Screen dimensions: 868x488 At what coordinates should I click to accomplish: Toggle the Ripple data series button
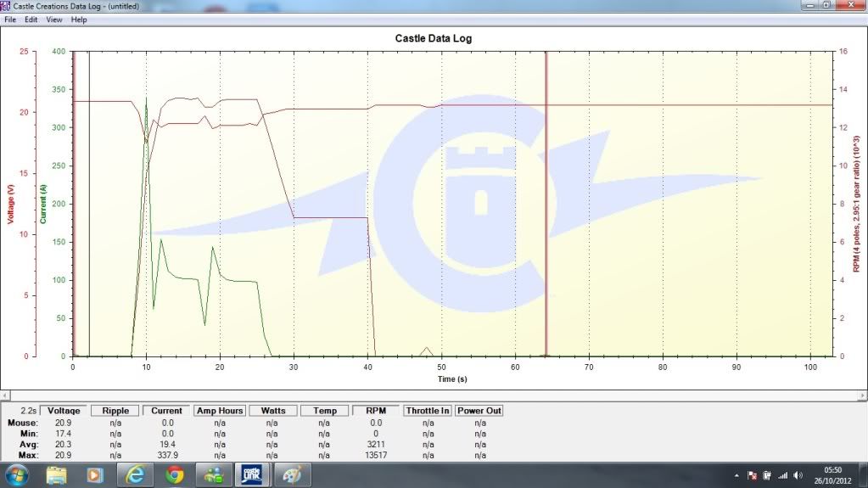[115, 411]
